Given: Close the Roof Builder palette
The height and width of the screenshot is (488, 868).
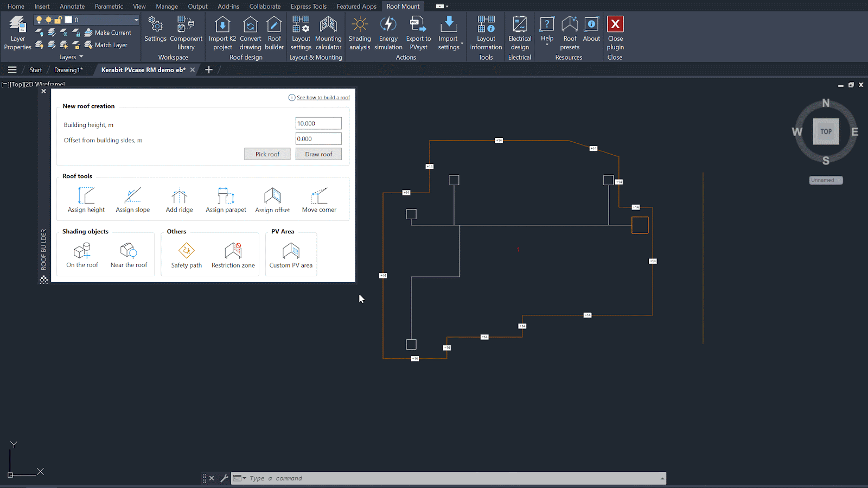Looking at the screenshot, I should pyautogui.click(x=44, y=91).
